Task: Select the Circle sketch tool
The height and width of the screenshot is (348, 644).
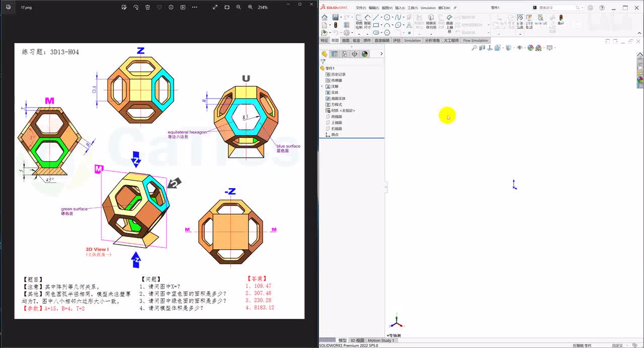Action: (387, 17)
